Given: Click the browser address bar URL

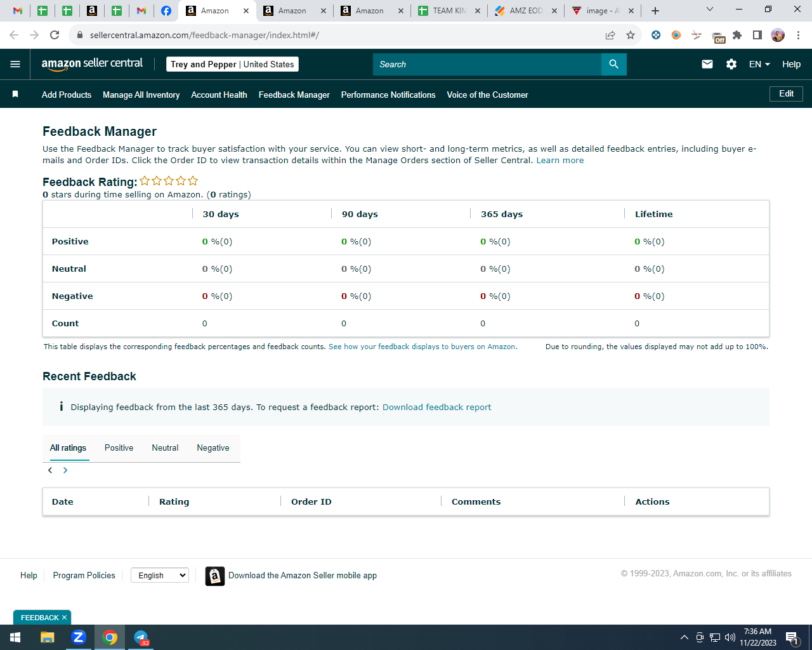Looking at the screenshot, I should point(204,35).
